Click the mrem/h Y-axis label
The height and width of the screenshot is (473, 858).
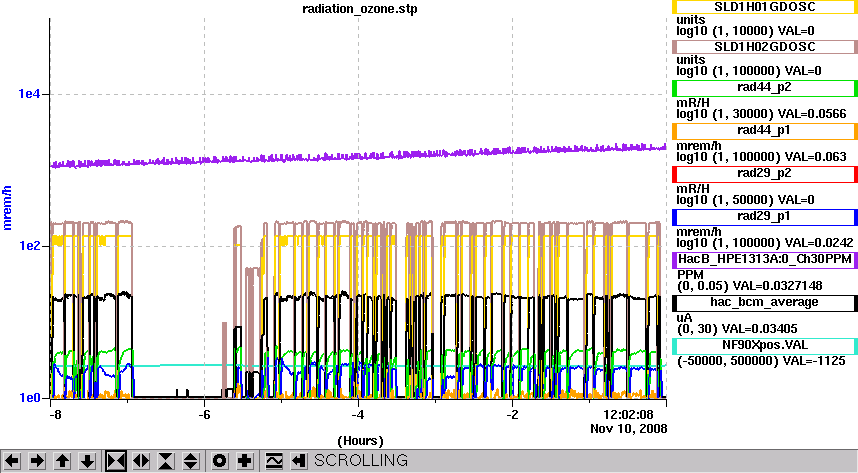tap(7, 208)
